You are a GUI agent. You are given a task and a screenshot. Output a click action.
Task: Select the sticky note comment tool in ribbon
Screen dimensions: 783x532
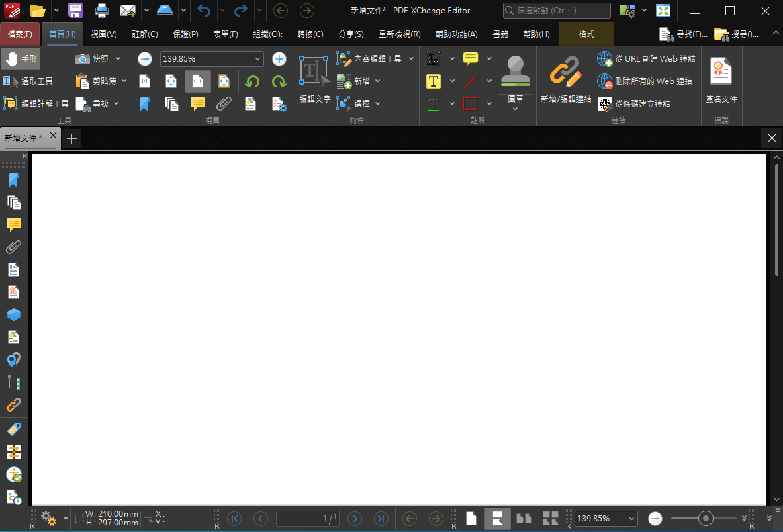coord(471,59)
